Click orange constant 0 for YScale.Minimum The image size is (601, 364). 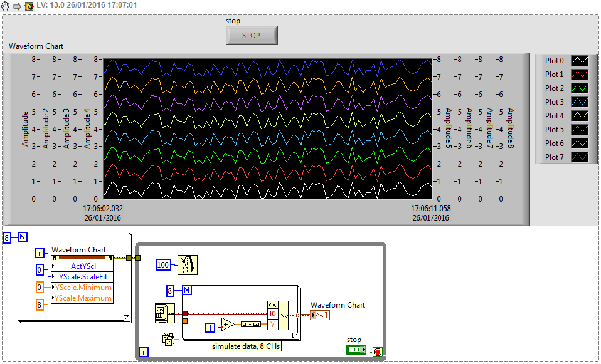[40, 287]
